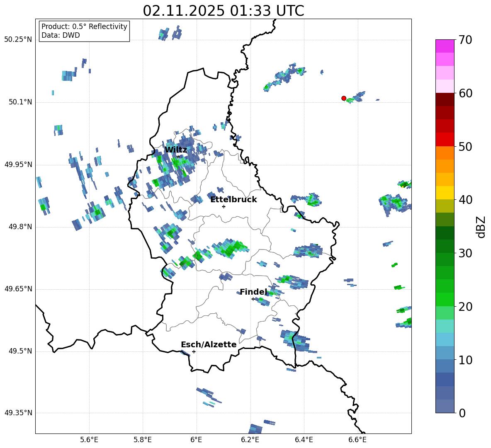This screenshot has width=491, height=448.
Task: Pick the bright yellow colorbar segment above 40
Action: click(x=445, y=193)
